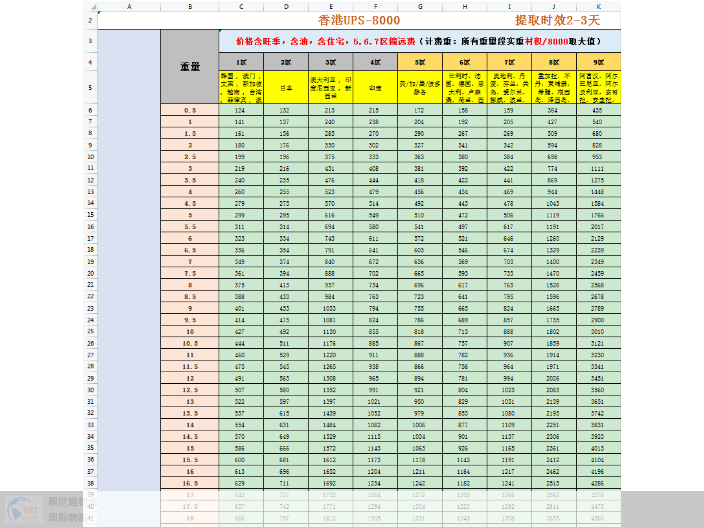The width and height of the screenshot is (704, 528).
Task: Click the weight '2.5' cell
Action: (190, 157)
